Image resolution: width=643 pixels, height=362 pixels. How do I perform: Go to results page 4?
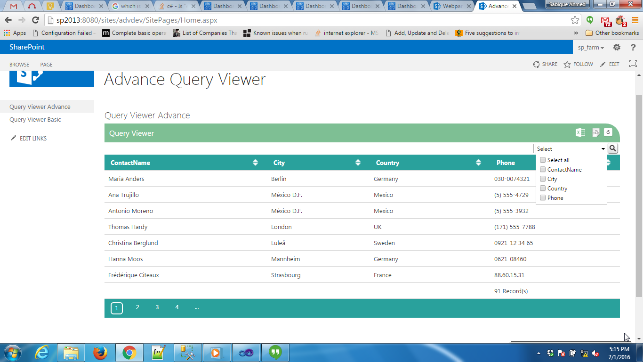point(177,307)
